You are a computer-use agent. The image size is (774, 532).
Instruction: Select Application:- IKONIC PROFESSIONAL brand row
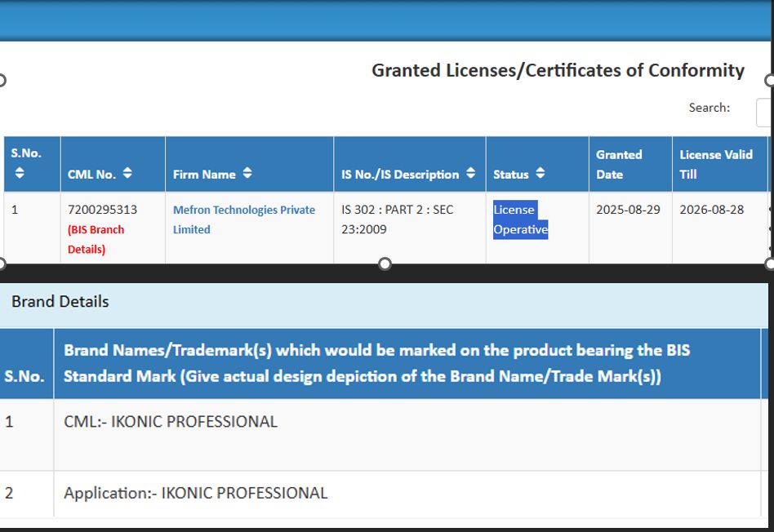pos(195,493)
